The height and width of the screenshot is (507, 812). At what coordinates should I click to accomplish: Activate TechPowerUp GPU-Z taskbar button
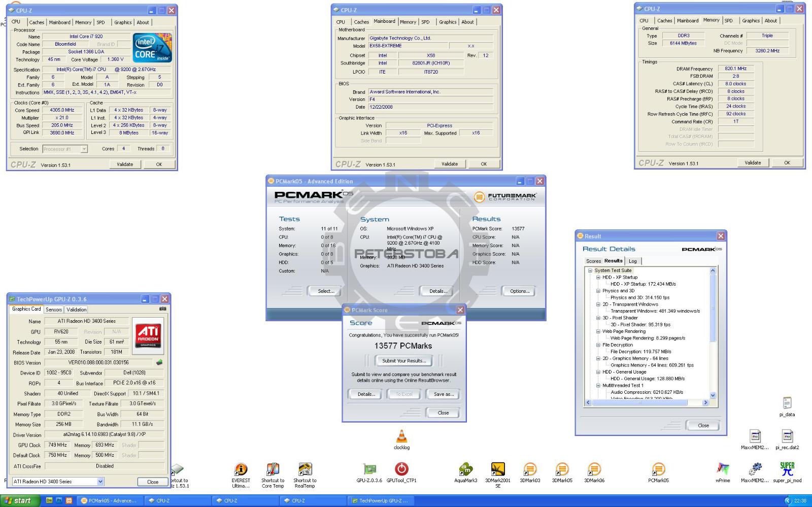tap(381, 500)
